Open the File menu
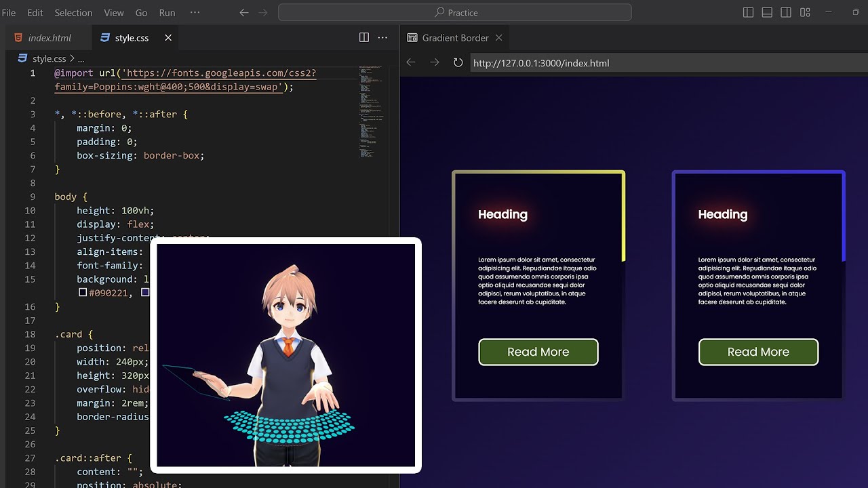 [9, 12]
